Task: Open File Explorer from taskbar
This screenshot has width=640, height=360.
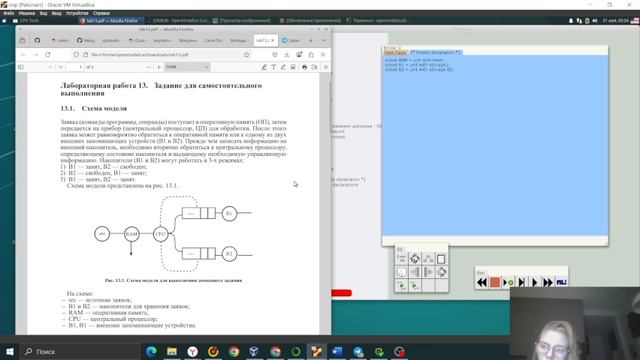Action: click(172, 351)
